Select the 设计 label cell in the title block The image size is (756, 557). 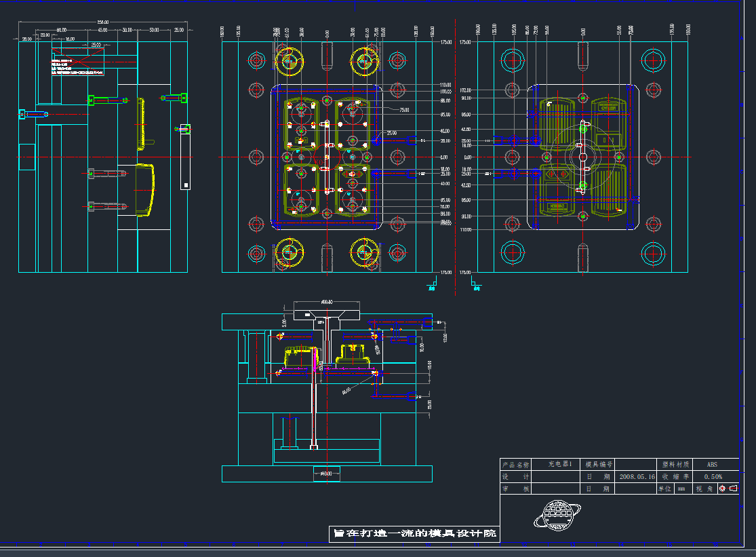point(515,477)
